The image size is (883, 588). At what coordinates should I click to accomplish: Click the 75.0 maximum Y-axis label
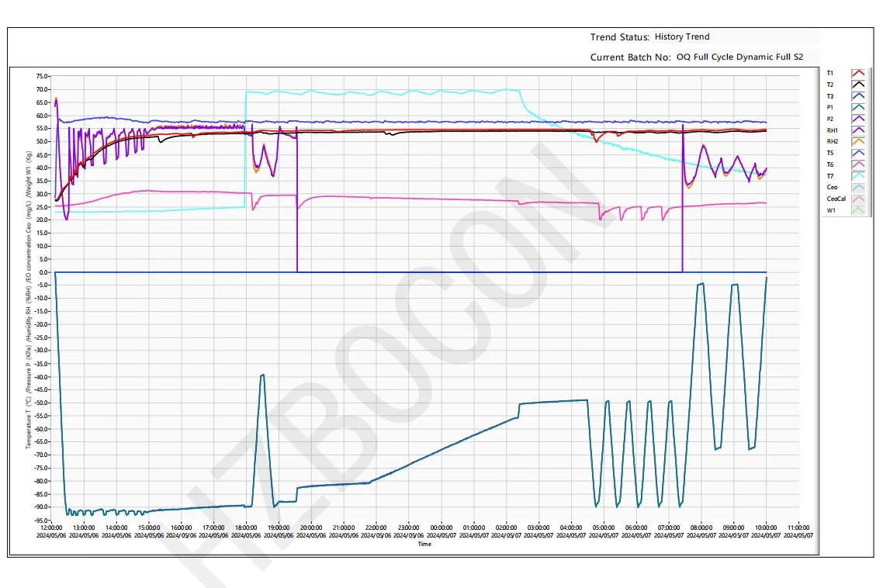(41, 76)
